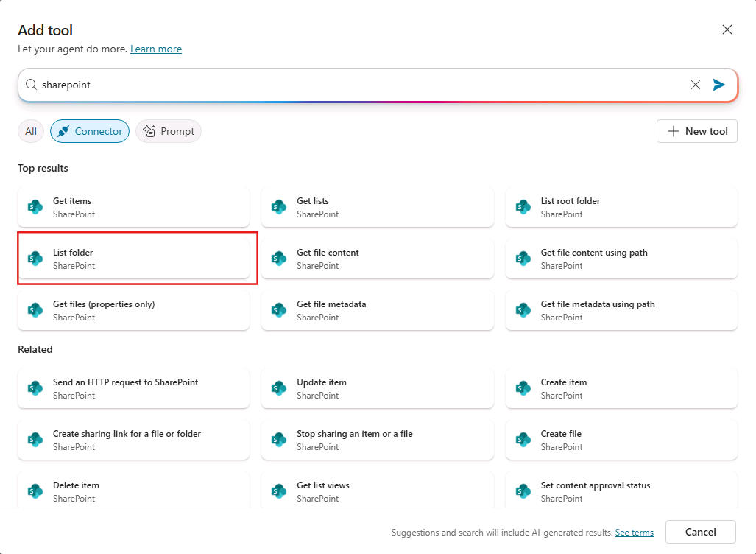
Task: Activate the Prompt filter
Action: click(168, 130)
